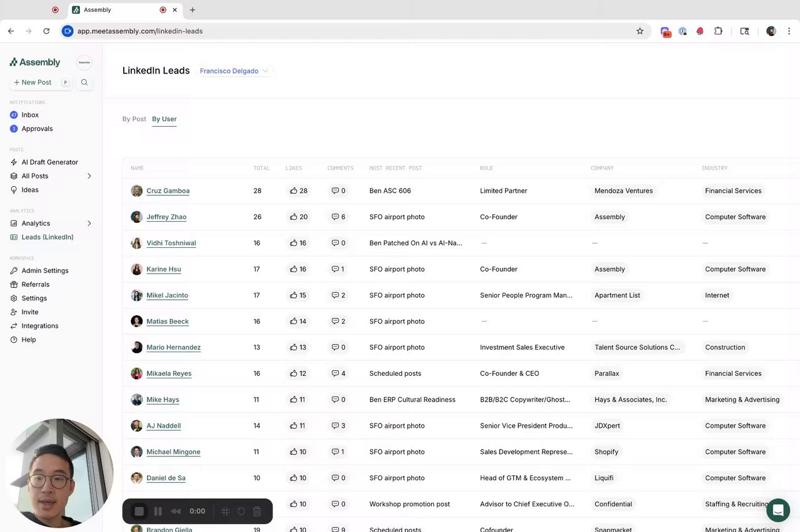Open Daniel de Sa's profile link
Viewport: 800px width, 532px height.
(166, 478)
